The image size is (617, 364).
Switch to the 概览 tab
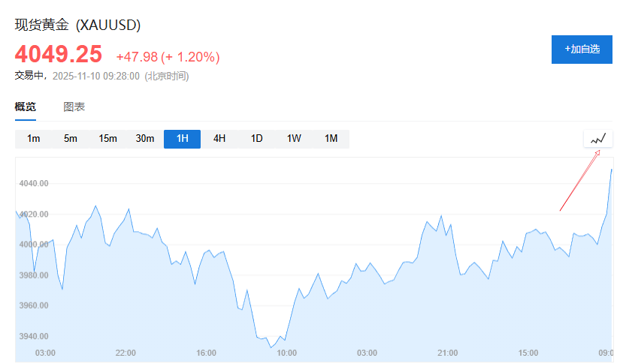[x=26, y=107]
